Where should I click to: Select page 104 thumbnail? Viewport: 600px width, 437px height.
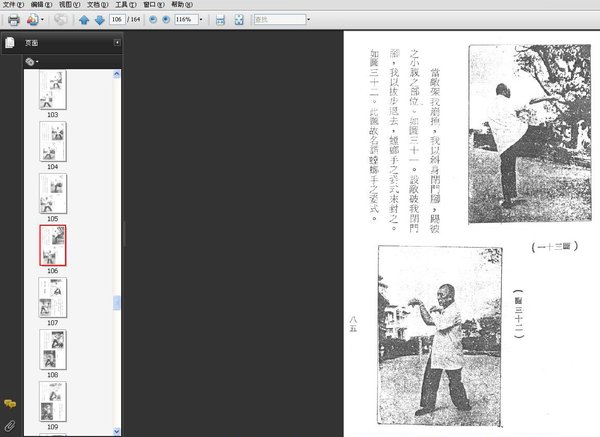[53, 142]
